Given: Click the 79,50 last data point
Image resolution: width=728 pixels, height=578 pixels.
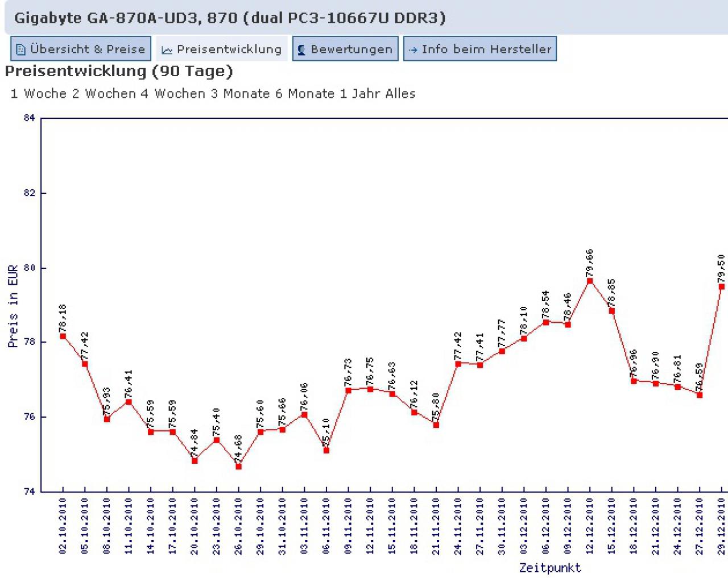Looking at the screenshot, I should point(722,287).
